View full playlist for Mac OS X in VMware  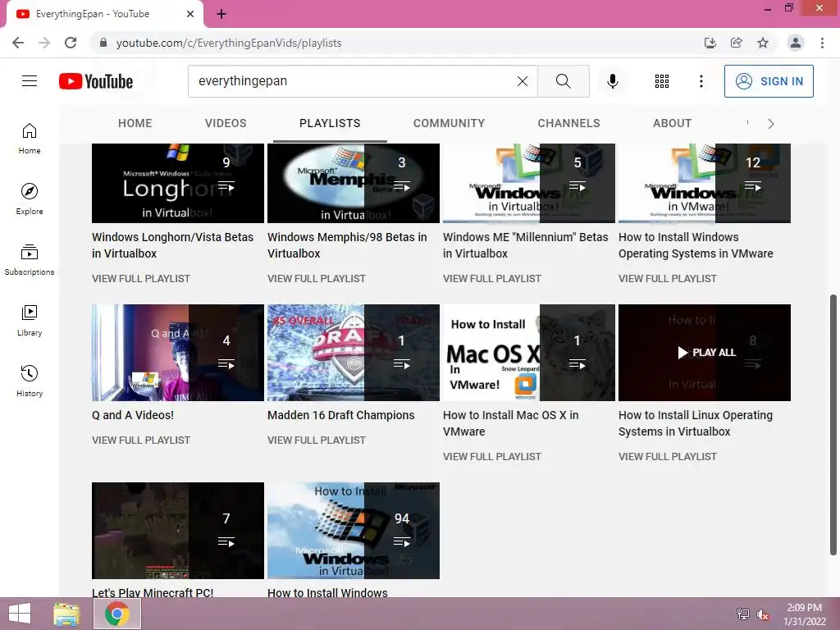[492, 456]
